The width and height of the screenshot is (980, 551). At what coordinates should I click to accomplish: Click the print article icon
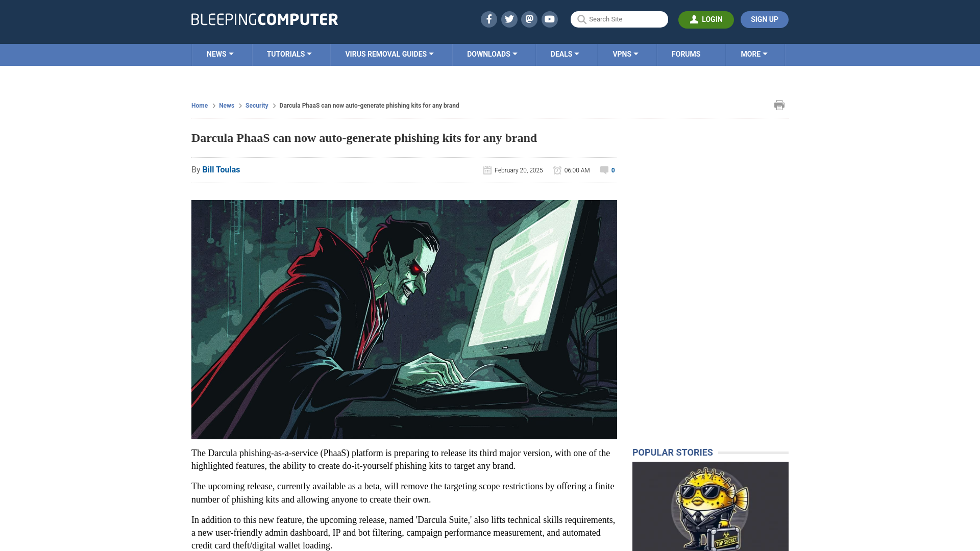[x=779, y=105]
